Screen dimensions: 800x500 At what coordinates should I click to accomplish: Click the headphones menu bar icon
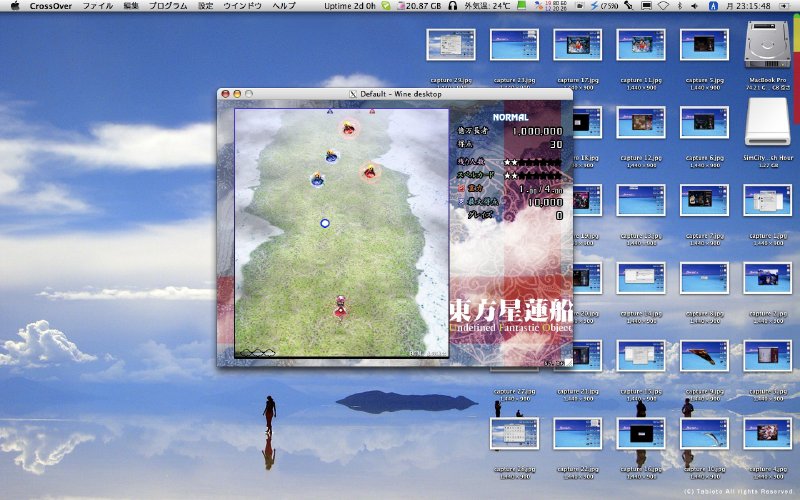pos(452,6)
